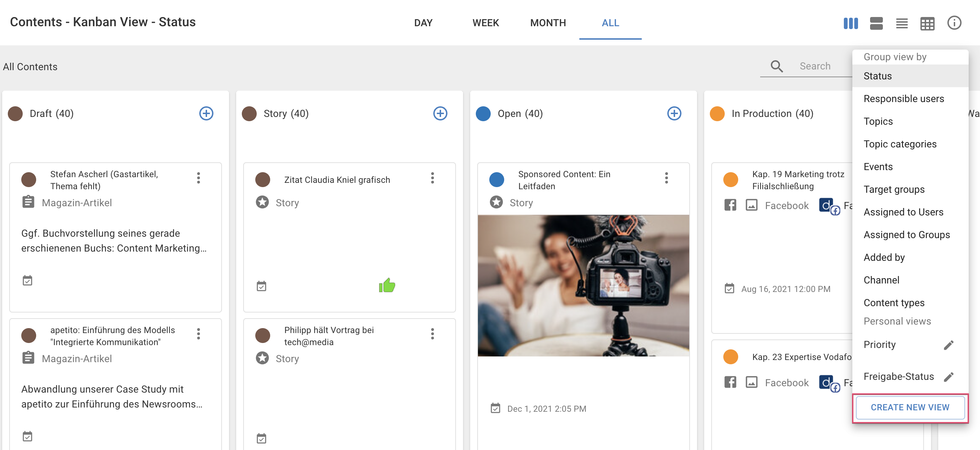Switch to grid table view icon
This screenshot has width=980, height=450.
[927, 24]
